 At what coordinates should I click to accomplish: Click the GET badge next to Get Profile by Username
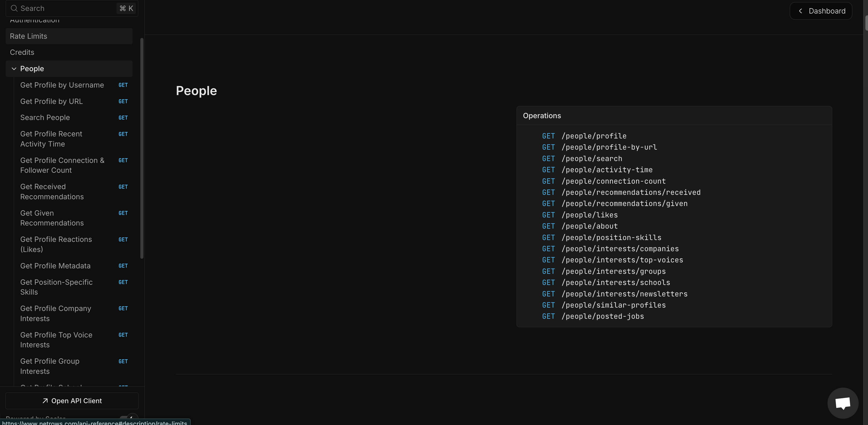click(x=123, y=85)
